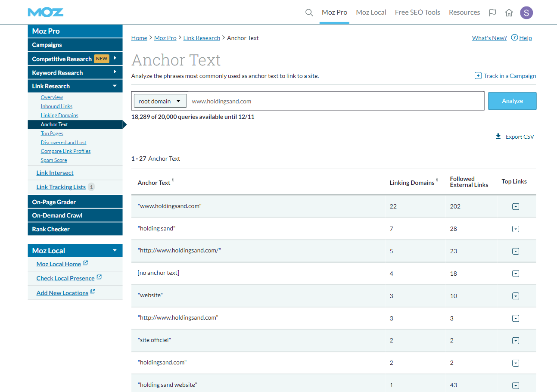The image size is (557, 392).
Task: Open the Check Local Presence link
Action: pos(65,278)
